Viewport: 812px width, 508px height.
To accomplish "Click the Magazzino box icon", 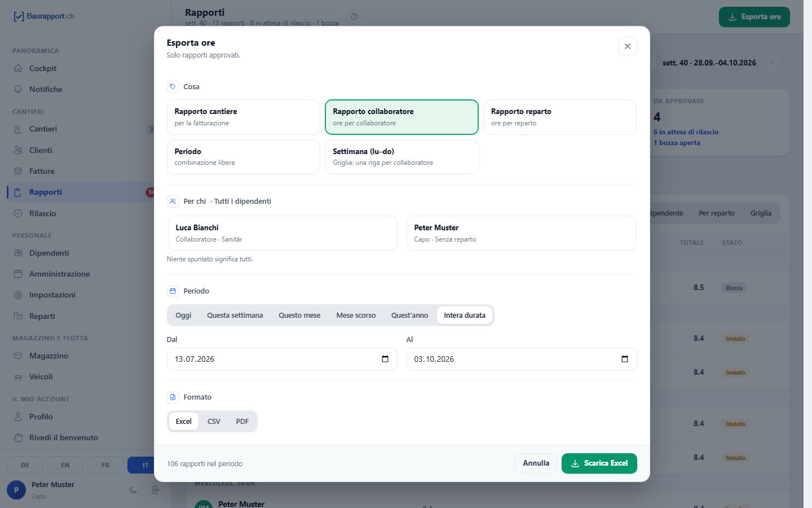I will (18, 356).
